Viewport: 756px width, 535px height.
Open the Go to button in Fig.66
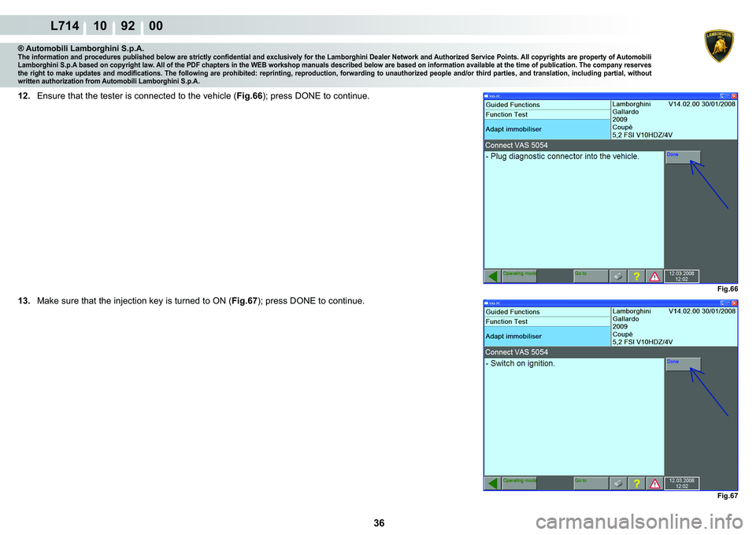591,276
